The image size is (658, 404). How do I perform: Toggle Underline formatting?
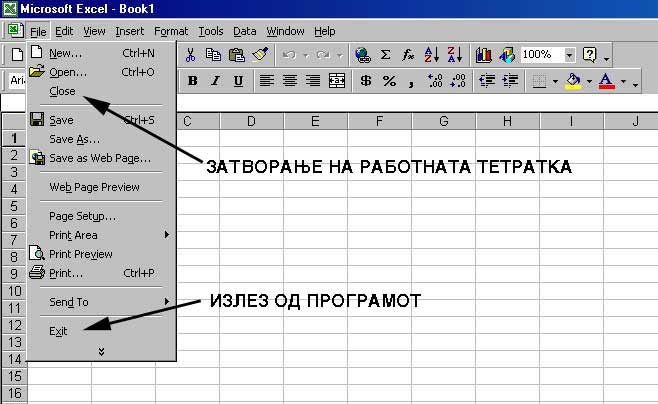(x=238, y=81)
